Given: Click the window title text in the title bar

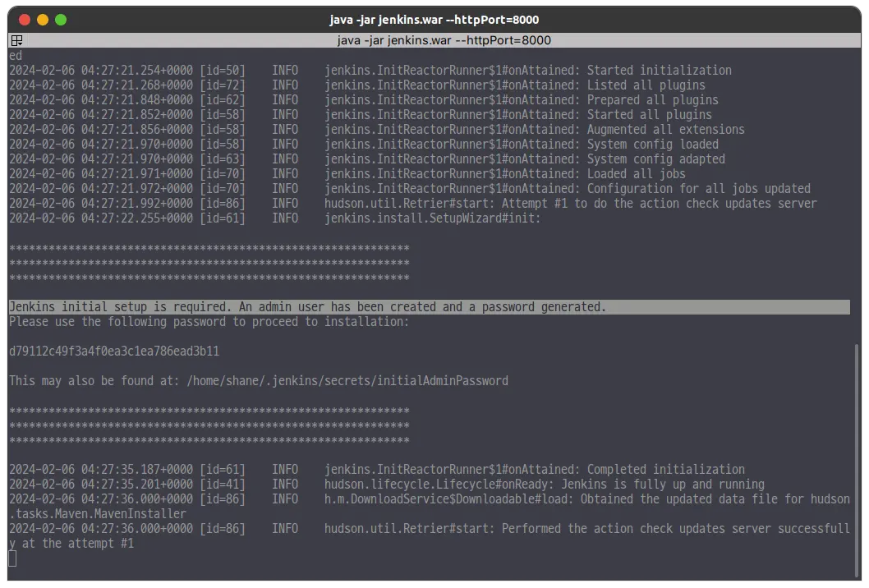Looking at the screenshot, I should tap(434, 20).
